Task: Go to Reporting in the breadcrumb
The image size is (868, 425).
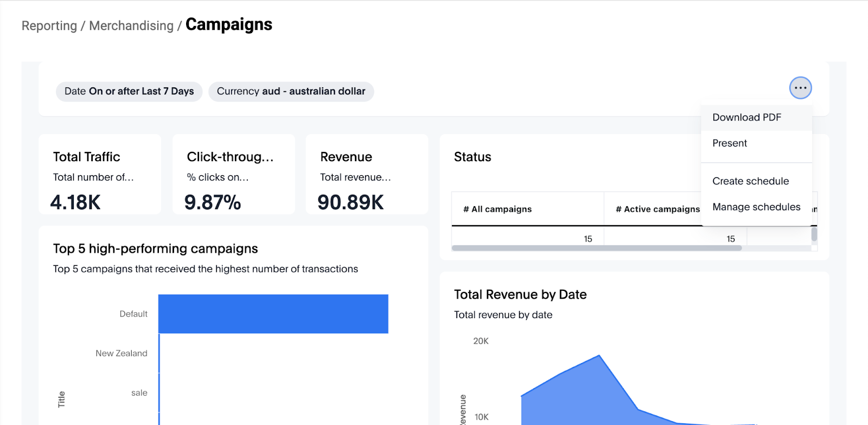Action: click(49, 26)
